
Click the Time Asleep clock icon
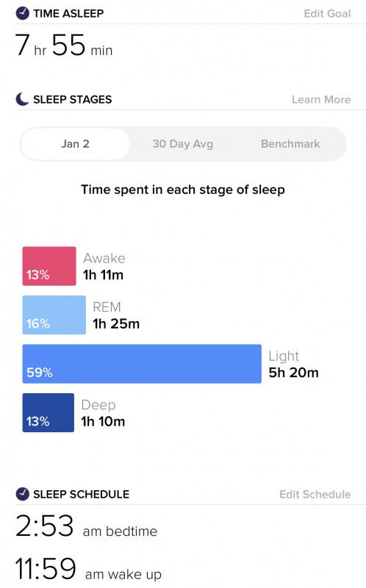click(22, 13)
